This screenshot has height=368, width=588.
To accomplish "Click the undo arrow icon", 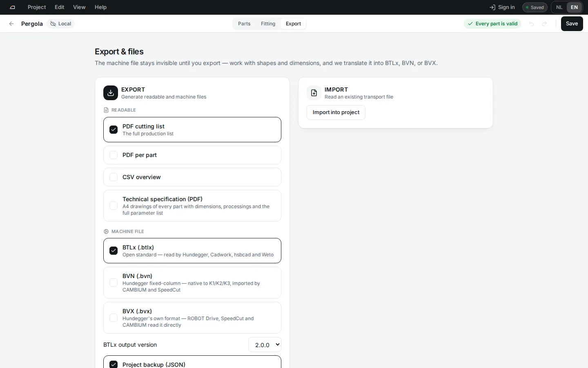I will coord(531,24).
